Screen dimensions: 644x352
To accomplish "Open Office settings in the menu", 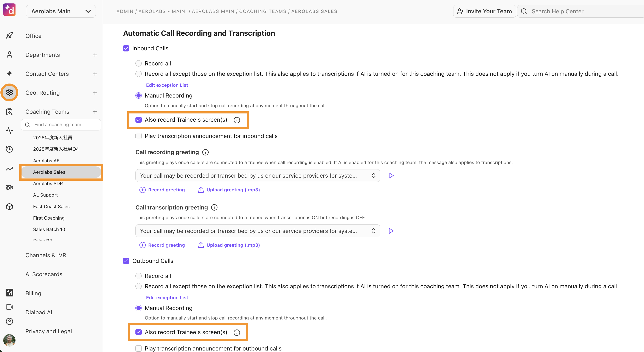I will tap(34, 36).
